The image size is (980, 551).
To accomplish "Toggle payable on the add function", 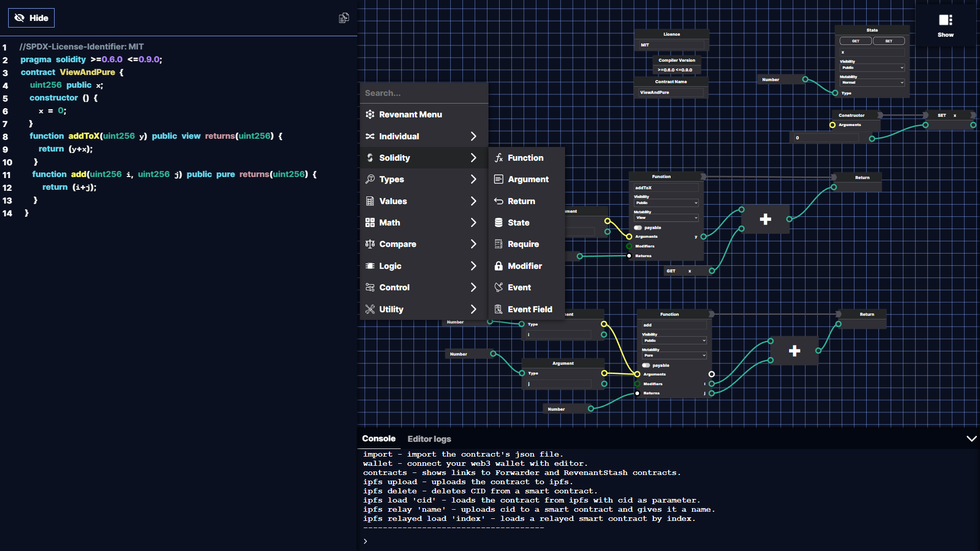I will point(646,365).
